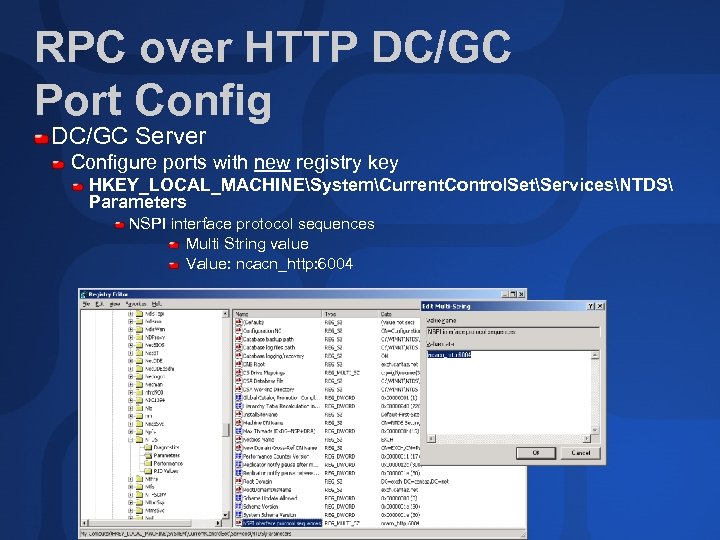The height and width of the screenshot is (540, 720).
Task: Click Cancel in Edit Multi-String dialog
Action: (580, 453)
